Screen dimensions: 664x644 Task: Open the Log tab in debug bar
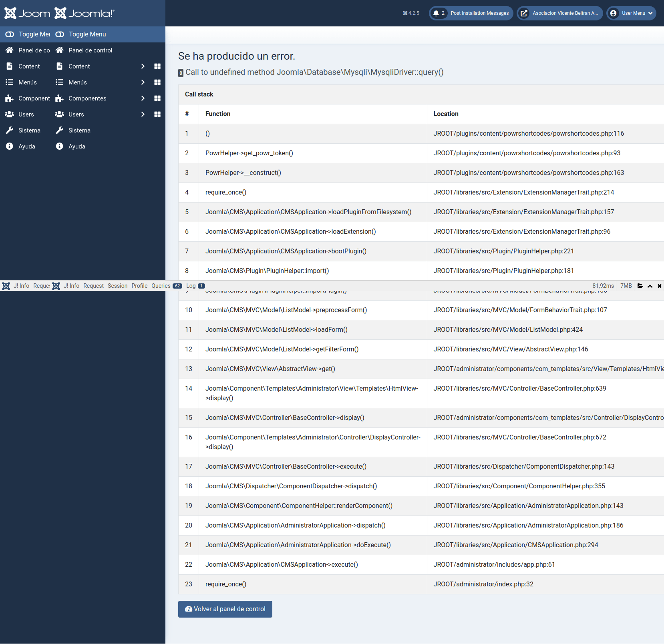click(x=195, y=286)
